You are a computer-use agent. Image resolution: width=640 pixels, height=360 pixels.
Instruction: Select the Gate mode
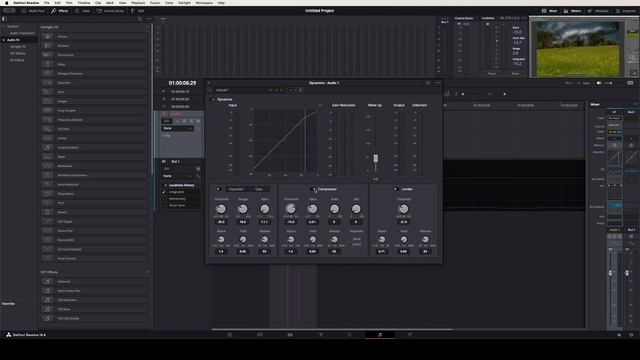click(x=259, y=189)
